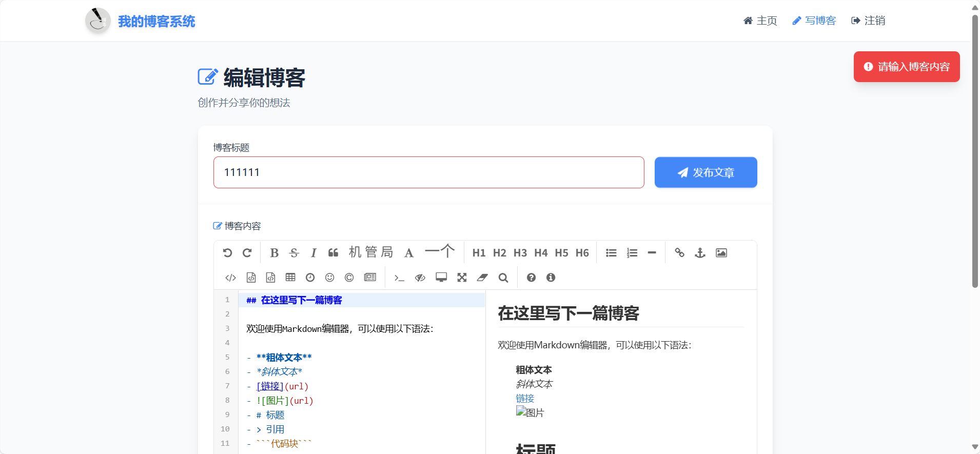Insert H3 heading
Image resolution: width=980 pixels, height=454 pixels.
520,253
